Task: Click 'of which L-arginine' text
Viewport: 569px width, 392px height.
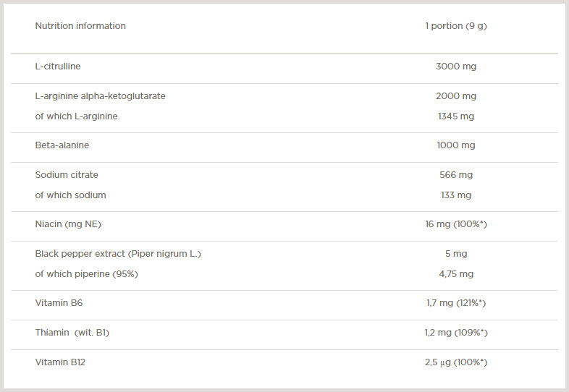Action: [x=76, y=116]
